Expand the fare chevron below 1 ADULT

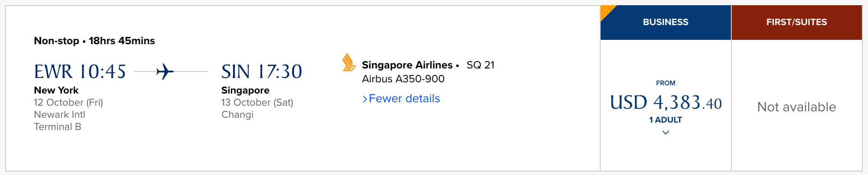[666, 133]
